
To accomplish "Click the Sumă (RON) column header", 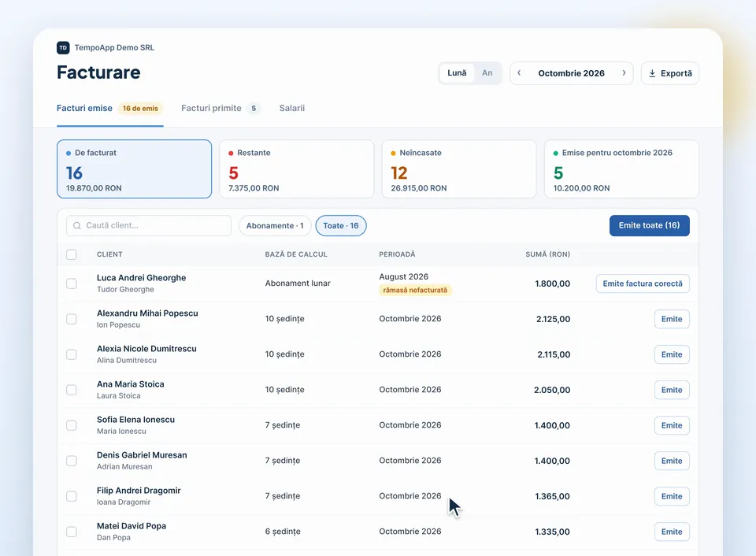I will click(548, 254).
